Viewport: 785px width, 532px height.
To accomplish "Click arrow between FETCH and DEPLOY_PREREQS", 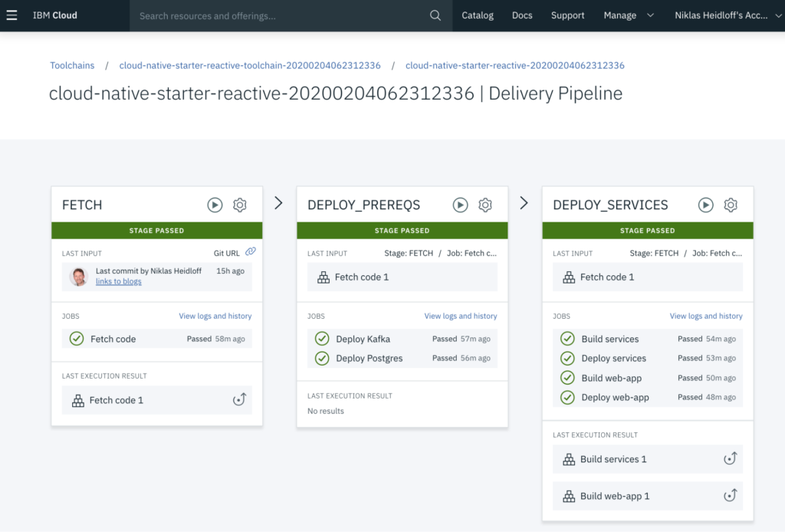I will pyautogui.click(x=278, y=202).
